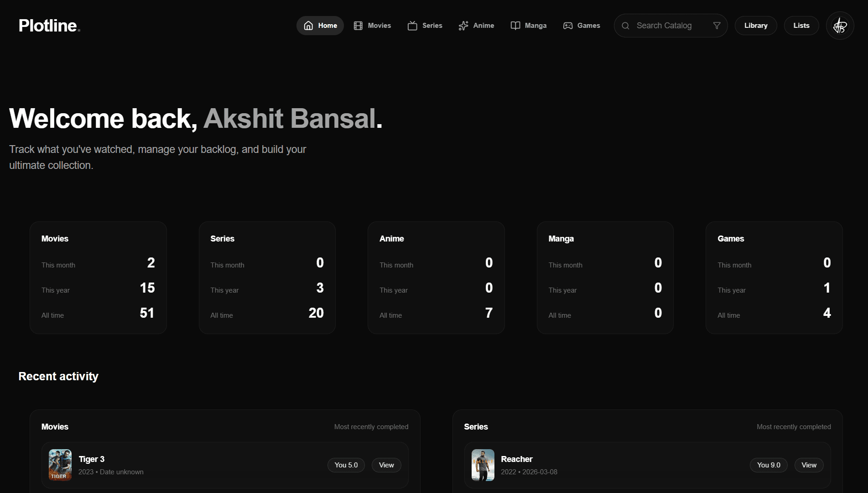868x493 pixels.
Task: Click the Home house icon
Action: coord(308,26)
